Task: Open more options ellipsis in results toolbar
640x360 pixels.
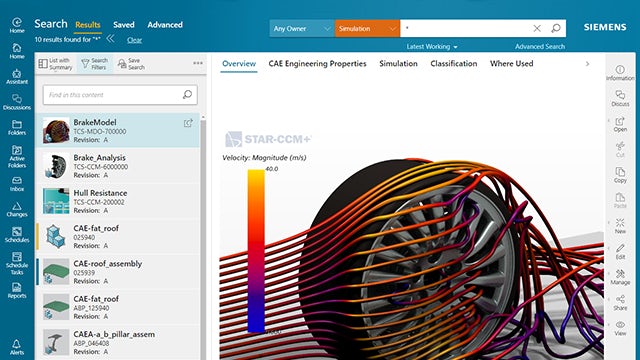Action: click(198, 63)
